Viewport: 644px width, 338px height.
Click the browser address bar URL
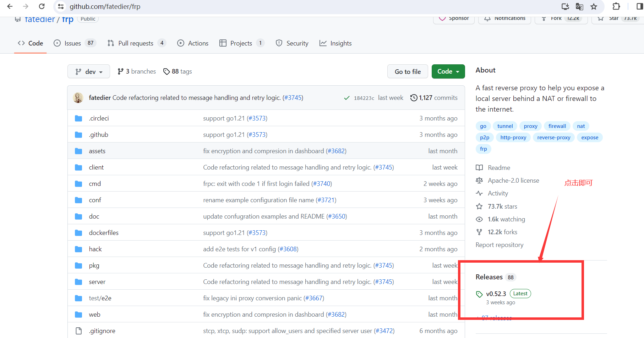coord(105,6)
